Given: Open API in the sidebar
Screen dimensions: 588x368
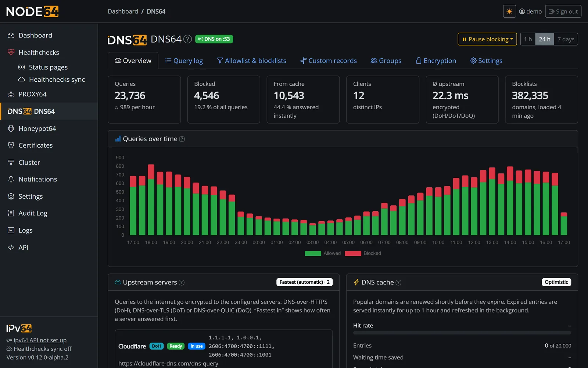Looking at the screenshot, I should tap(49, 247).
